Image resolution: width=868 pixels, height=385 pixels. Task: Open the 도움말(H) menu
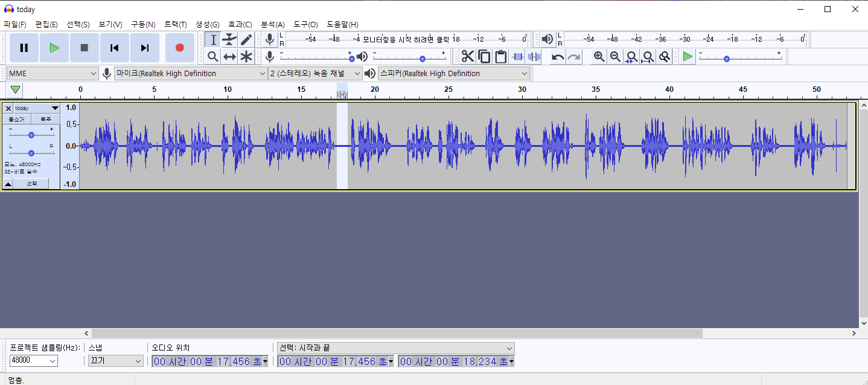(x=342, y=24)
